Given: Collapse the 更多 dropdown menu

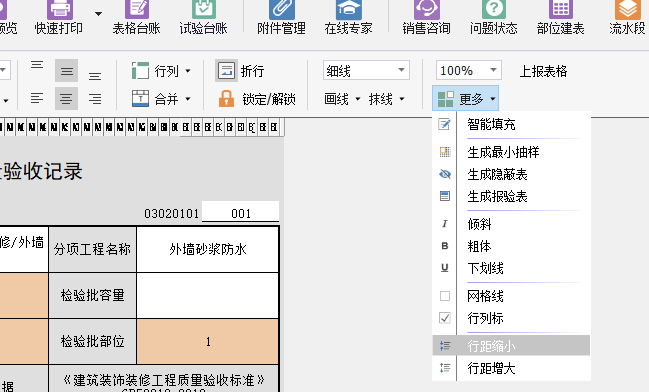Looking at the screenshot, I should 466,99.
